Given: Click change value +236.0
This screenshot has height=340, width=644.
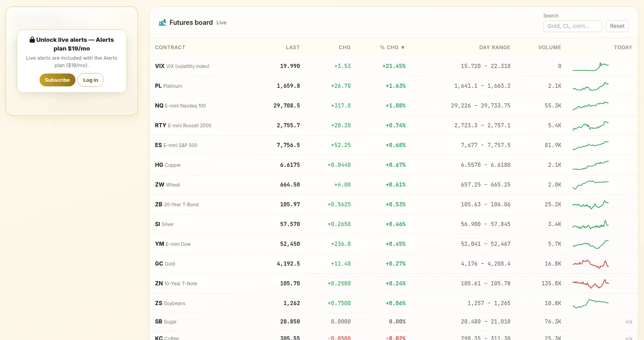Looking at the screenshot, I should [341, 244].
